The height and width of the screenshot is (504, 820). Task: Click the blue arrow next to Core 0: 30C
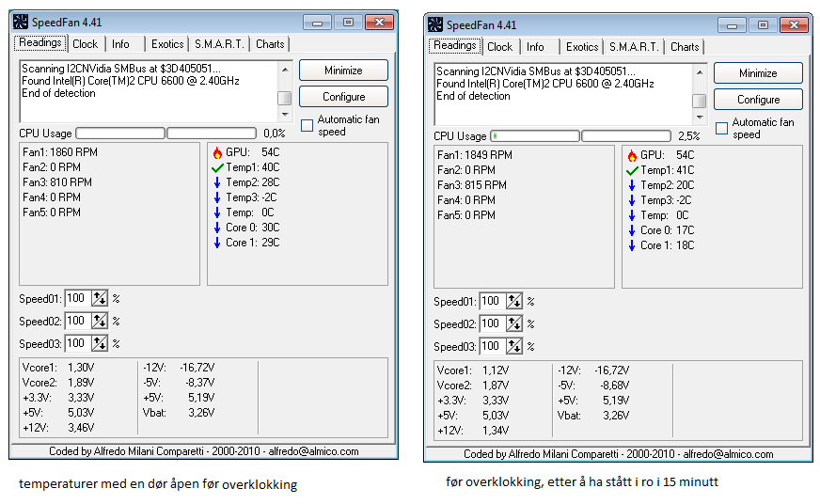point(217,228)
